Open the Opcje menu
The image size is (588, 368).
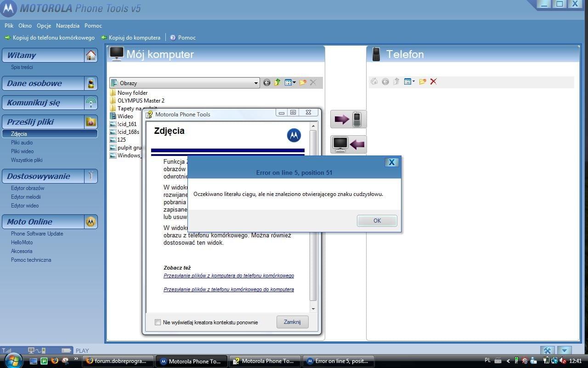pos(44,26)
